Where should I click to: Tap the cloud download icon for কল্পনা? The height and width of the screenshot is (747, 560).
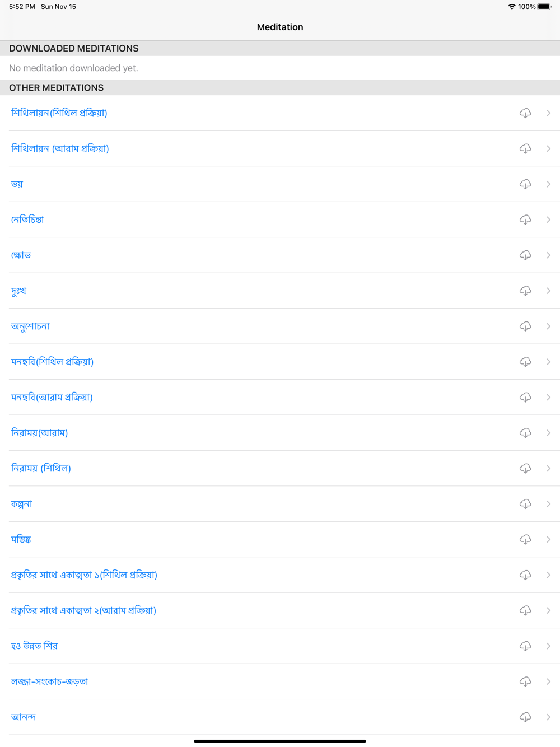525,504
